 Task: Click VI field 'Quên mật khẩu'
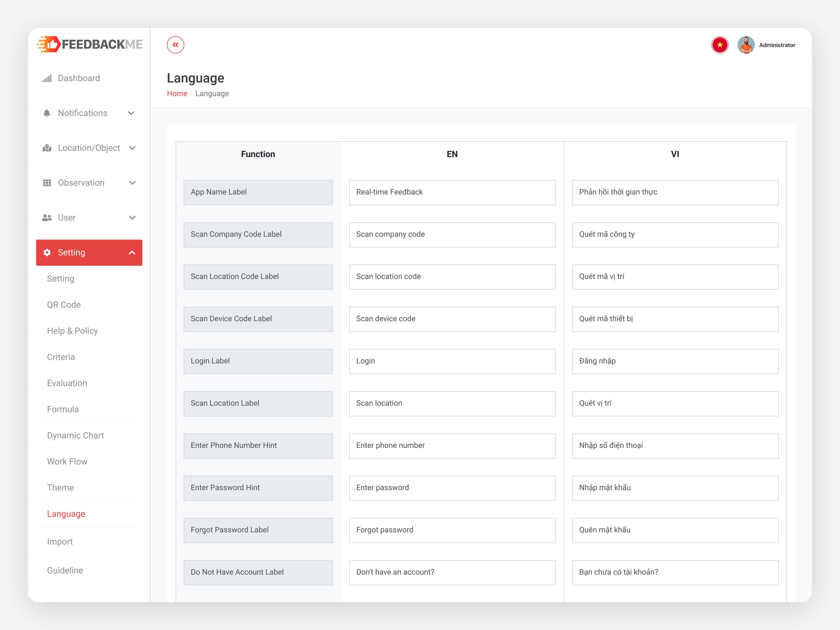click(675, 531)
